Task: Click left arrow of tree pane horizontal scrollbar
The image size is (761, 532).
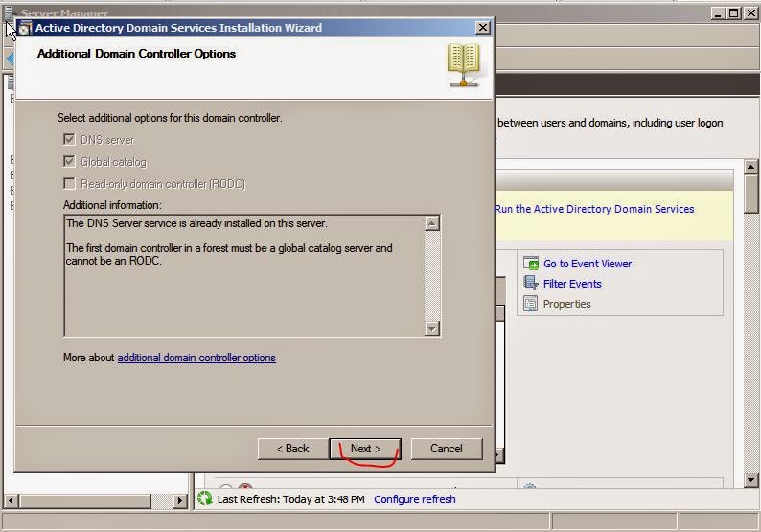Action: tap(12, 500)
